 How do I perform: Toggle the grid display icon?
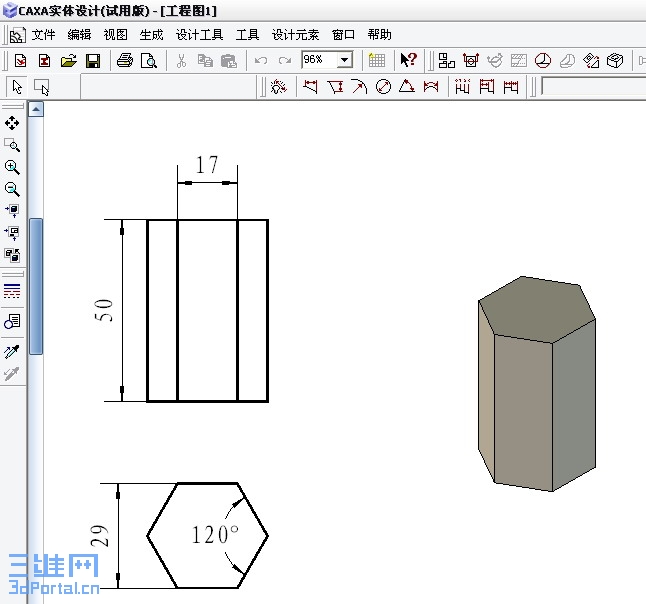point(377,61)
